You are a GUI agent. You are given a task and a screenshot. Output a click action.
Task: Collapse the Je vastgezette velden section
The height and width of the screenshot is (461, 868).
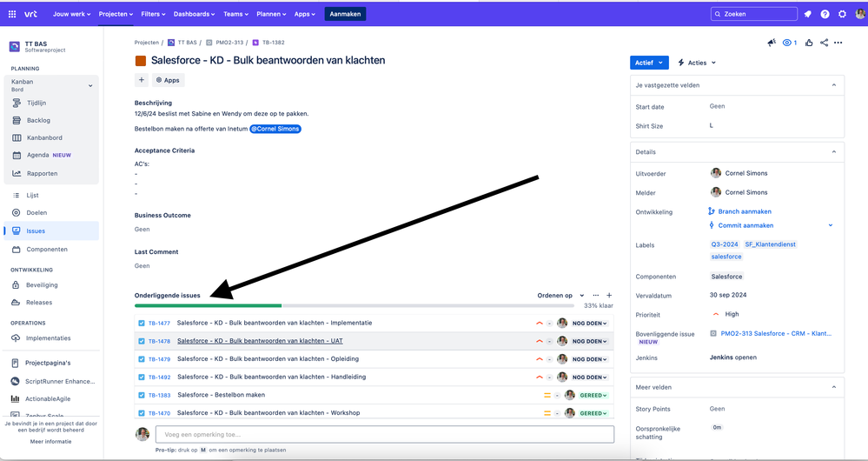pos(833,85)
